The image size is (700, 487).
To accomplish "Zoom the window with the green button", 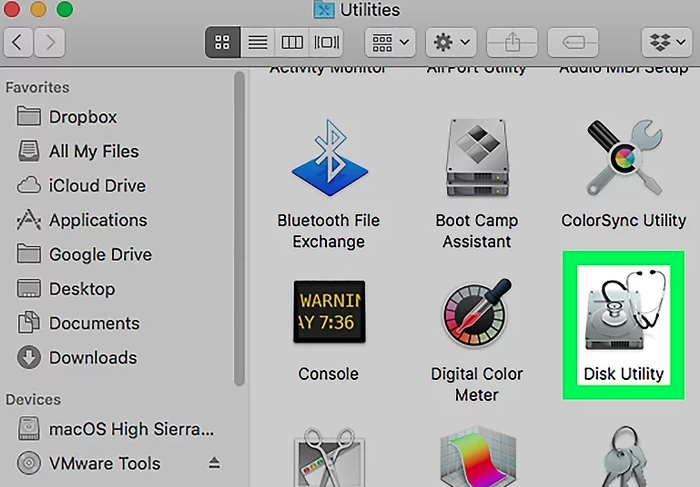I will click(x=65, y=9).
